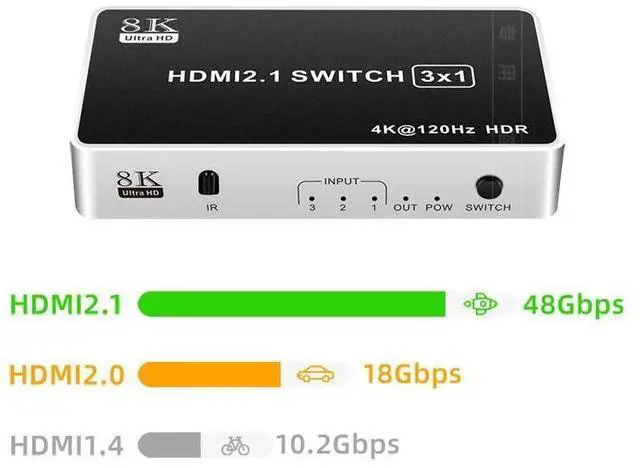Click the 3x1 boxed badge
Viewport: 640px width, 468px height.
[444, 76]
